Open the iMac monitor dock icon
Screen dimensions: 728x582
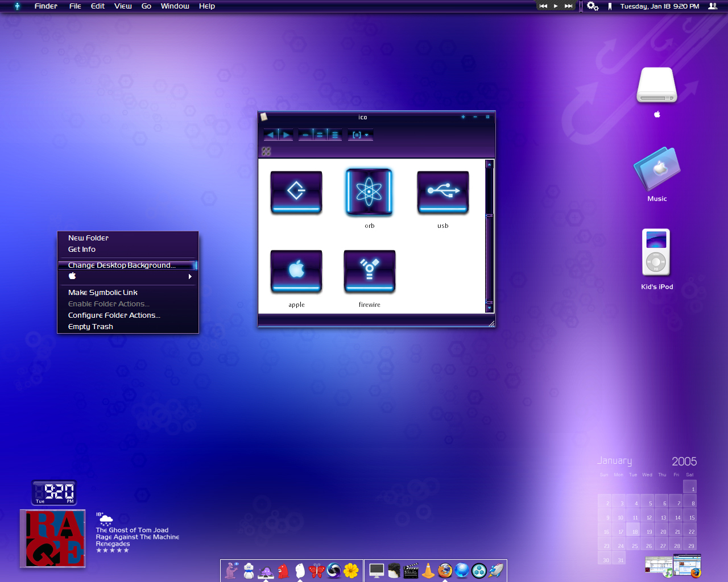pos(377,570)
